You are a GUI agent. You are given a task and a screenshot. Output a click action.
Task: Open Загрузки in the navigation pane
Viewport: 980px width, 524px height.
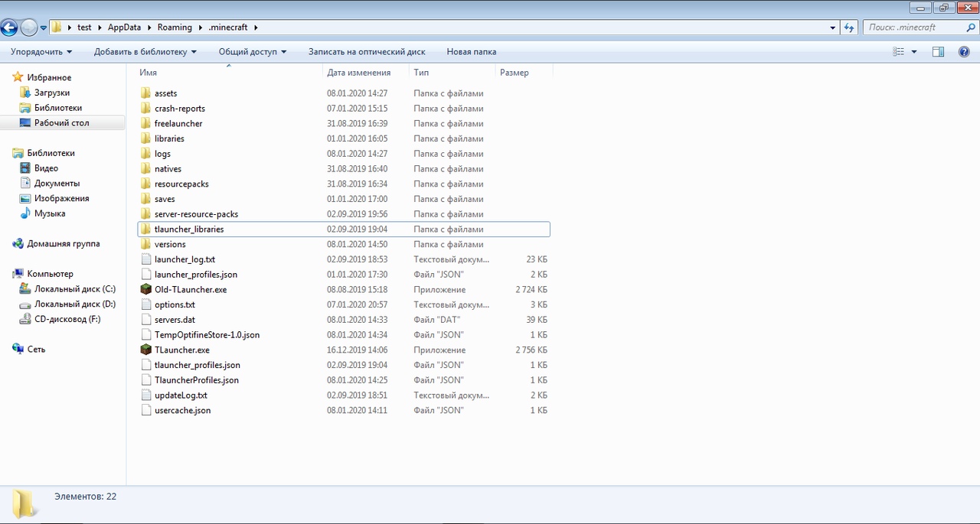(x=52, y=93)
